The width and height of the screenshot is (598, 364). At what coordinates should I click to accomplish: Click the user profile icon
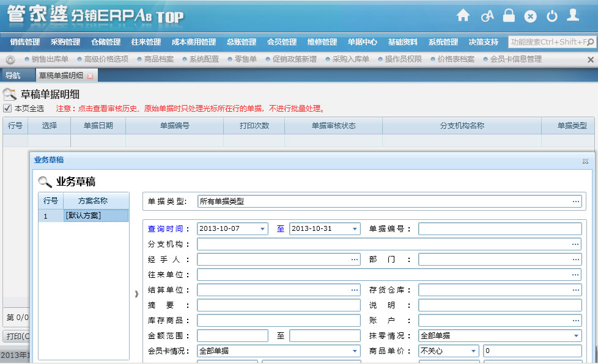pyautogui.click(x=573, y=16)
